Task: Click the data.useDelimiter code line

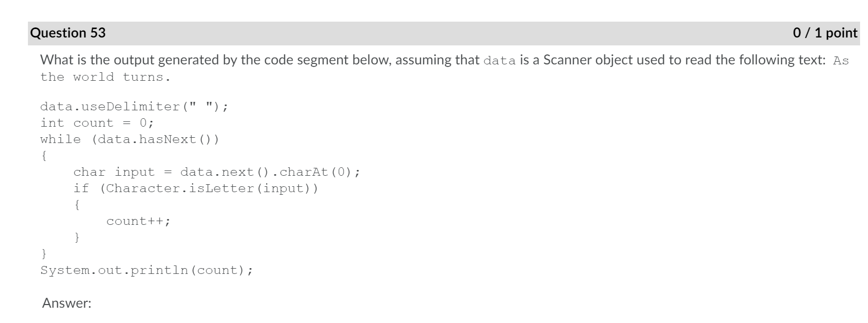Action: [134, 107]
